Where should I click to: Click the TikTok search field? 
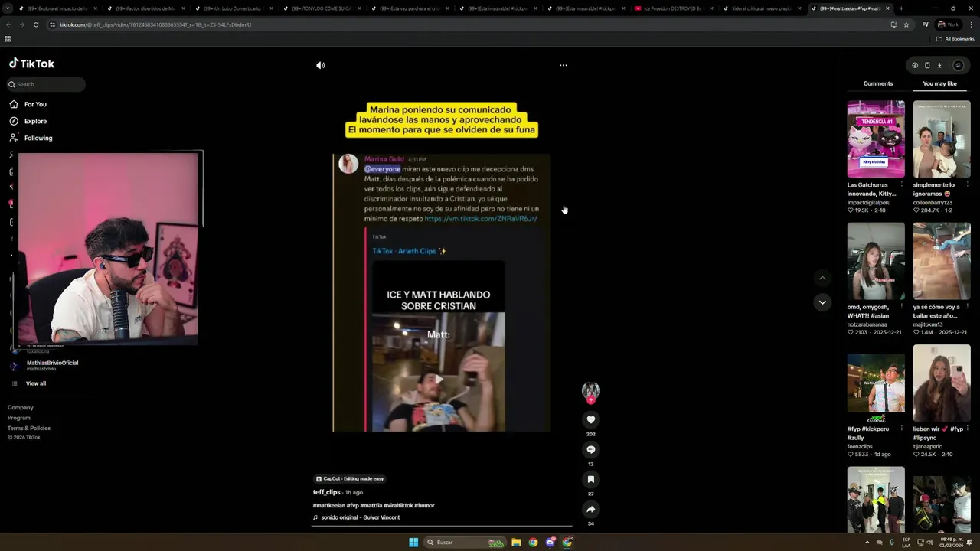click(x=46, y=84)
